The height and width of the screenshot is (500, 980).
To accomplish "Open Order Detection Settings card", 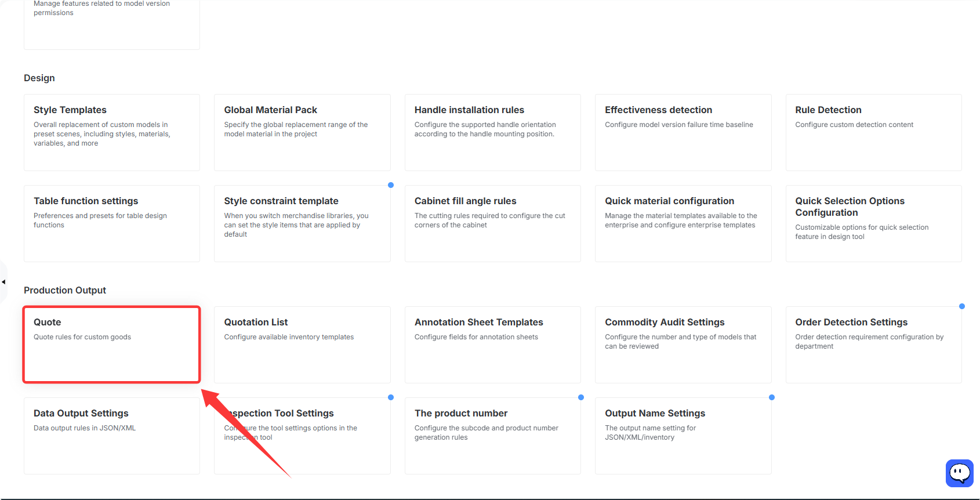I will pos(874,345).
